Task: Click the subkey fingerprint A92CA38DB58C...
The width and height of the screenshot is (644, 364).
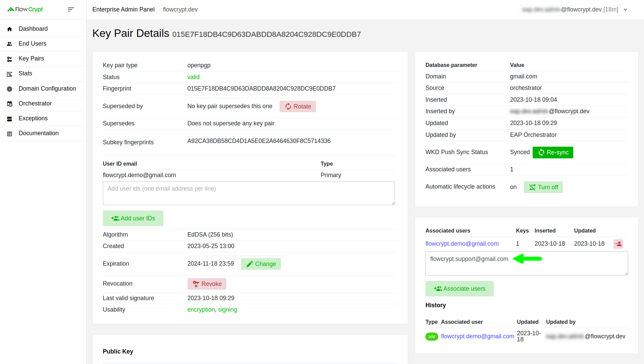Action: [259, 141]
